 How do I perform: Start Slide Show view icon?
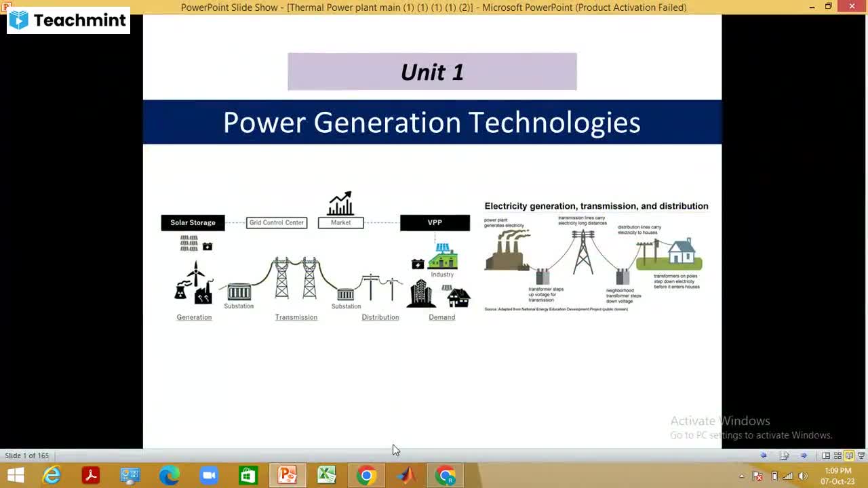(x=861, y=455)
